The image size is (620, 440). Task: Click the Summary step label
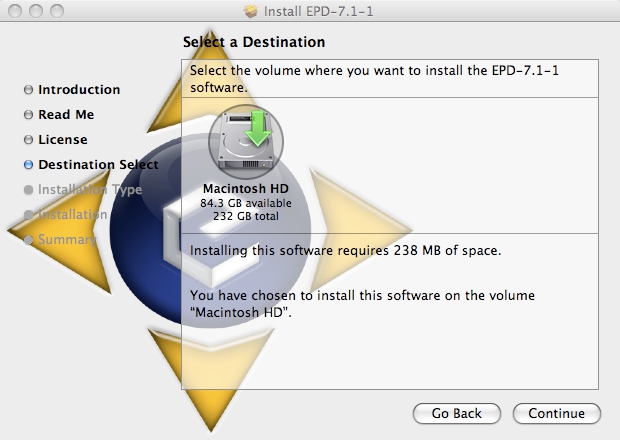[x=66, y=240]
